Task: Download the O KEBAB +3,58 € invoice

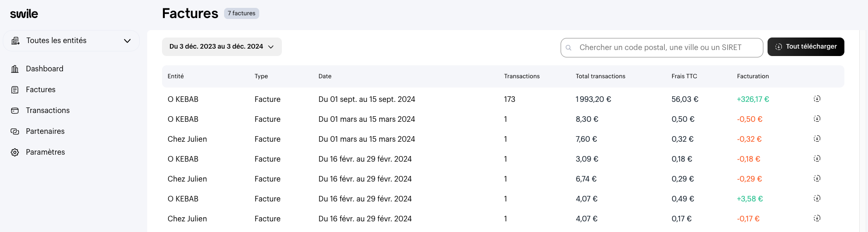Action: tap(817, 199)
